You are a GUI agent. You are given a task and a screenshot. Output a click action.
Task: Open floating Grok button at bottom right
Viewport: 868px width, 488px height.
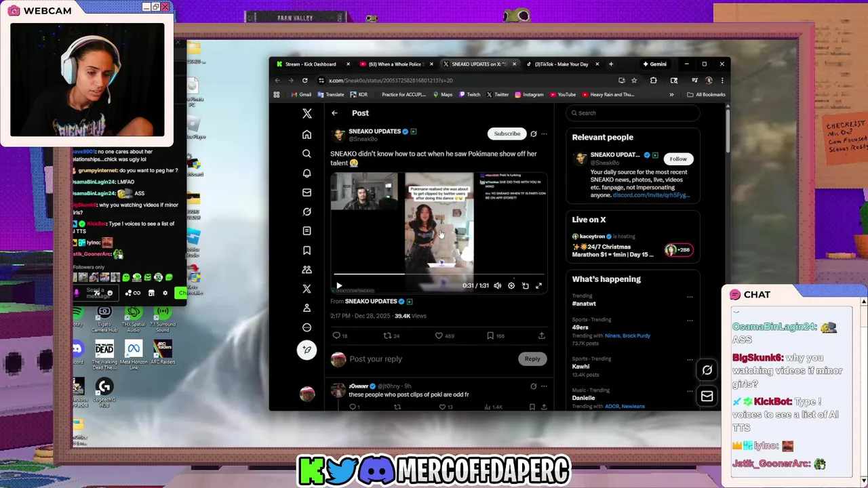click(x=707, y=370)
